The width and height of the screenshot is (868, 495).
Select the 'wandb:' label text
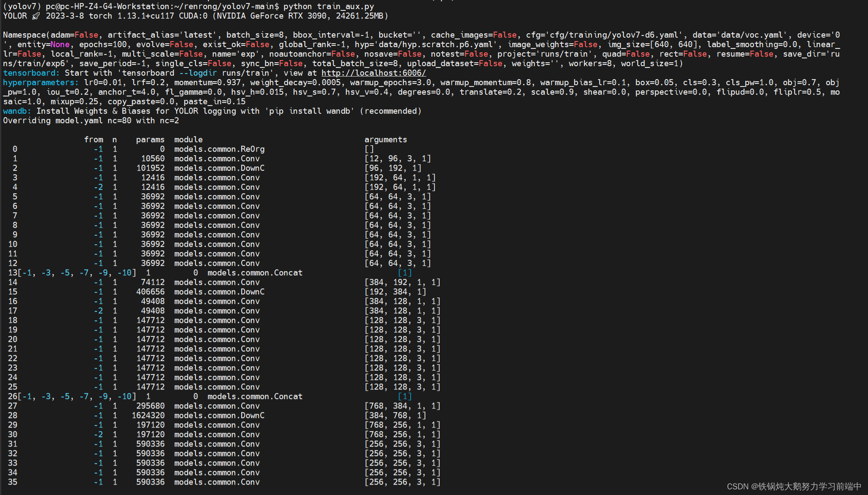(x=17, y=111)
